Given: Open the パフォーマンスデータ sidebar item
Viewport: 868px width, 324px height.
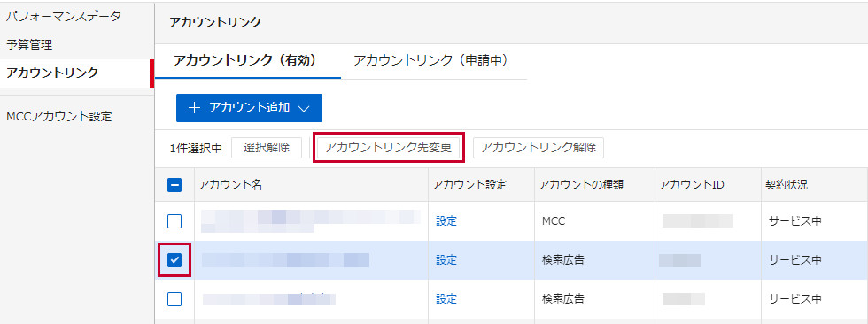Looking at the screenshot, I should tap(63, 17).
